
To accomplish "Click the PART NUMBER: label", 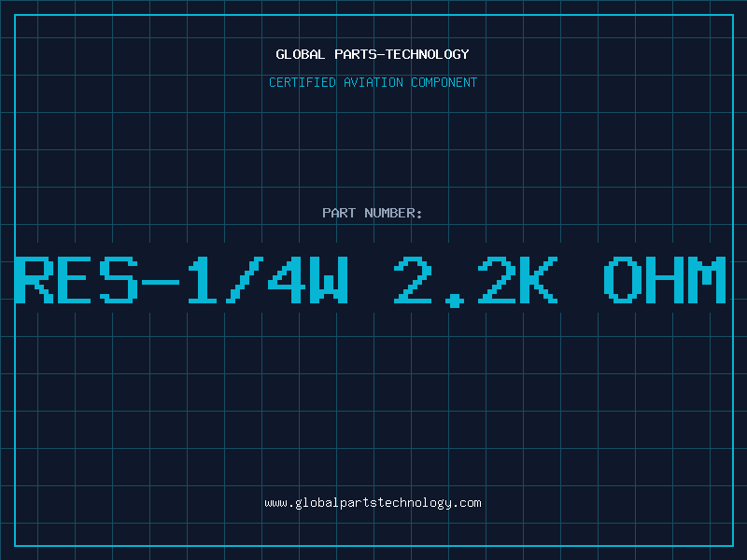I will (x=373, y=213).
